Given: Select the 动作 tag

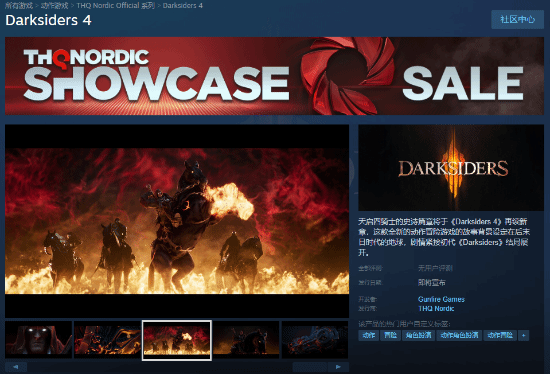Looking at the screenshot, I should point(369,335).
